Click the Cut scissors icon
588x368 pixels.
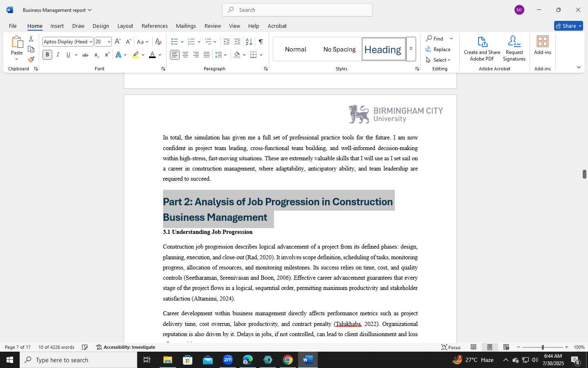click(31, 39)
